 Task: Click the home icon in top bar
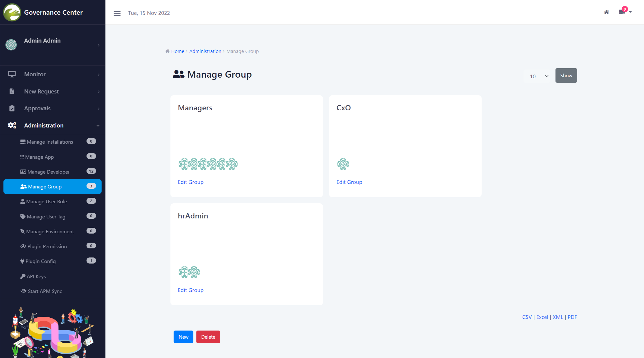coord(606,12)
